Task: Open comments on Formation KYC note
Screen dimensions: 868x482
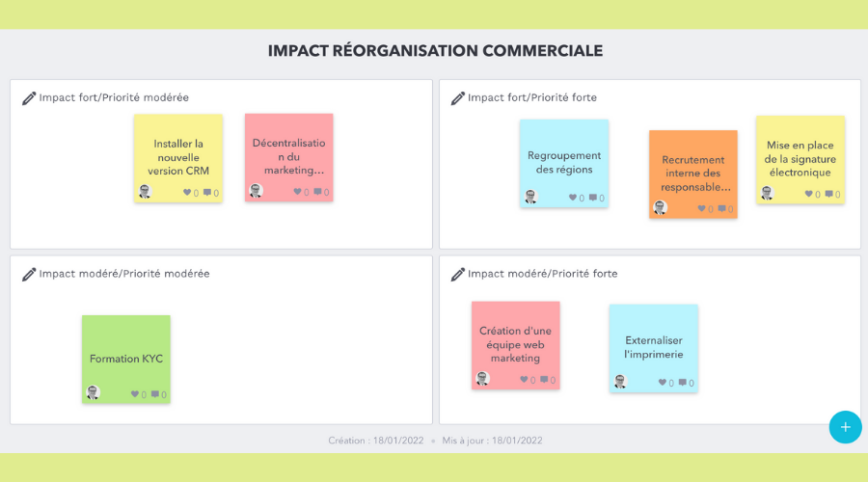Action: click(155, 394)
